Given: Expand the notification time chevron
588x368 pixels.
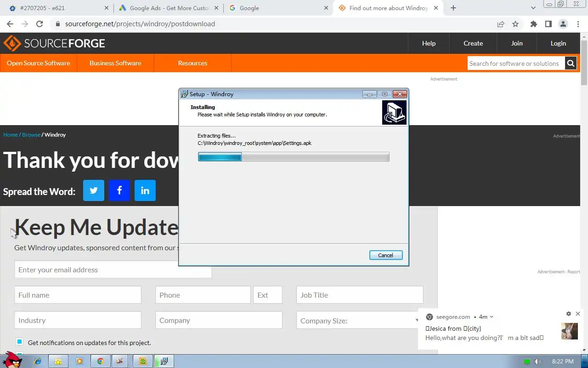Looking at the screenshot, I should click(x=492, y=316).
